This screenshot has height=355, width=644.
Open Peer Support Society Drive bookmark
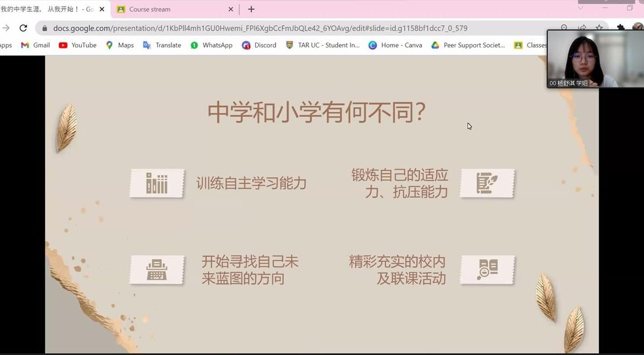468,45
